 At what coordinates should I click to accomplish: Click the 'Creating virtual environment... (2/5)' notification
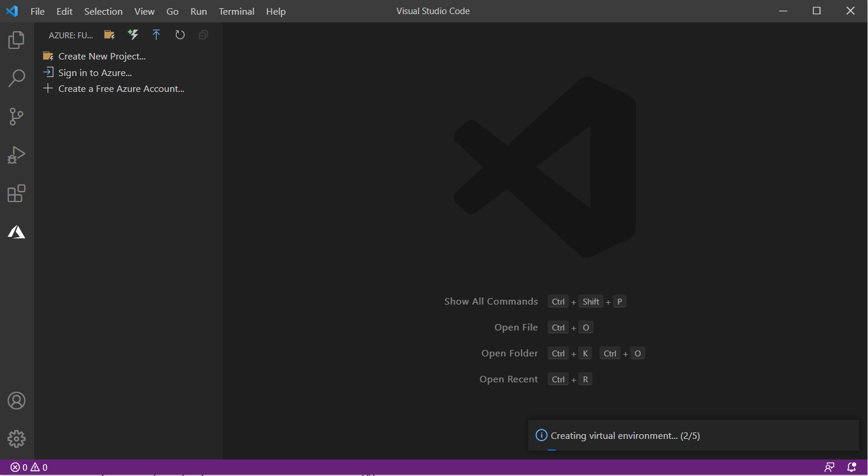click(x=693, y=436)
